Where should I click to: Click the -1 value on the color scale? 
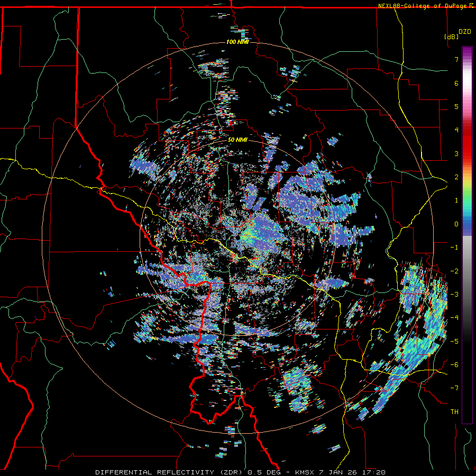[454, 248]
